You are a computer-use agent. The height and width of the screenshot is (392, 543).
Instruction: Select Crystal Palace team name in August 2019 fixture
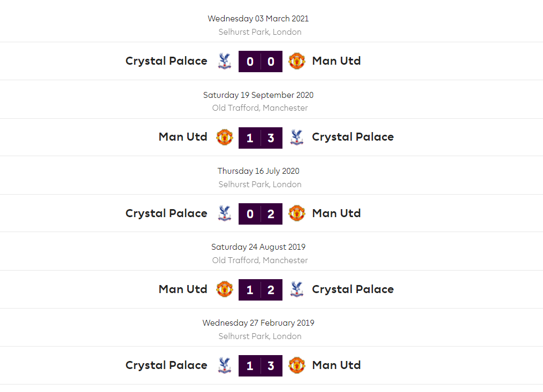coord(353,289)
